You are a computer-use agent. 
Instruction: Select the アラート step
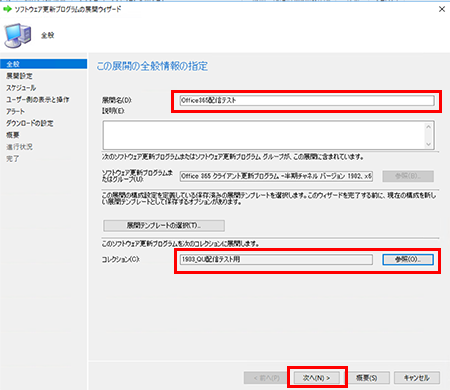click(x=15, y=111)
